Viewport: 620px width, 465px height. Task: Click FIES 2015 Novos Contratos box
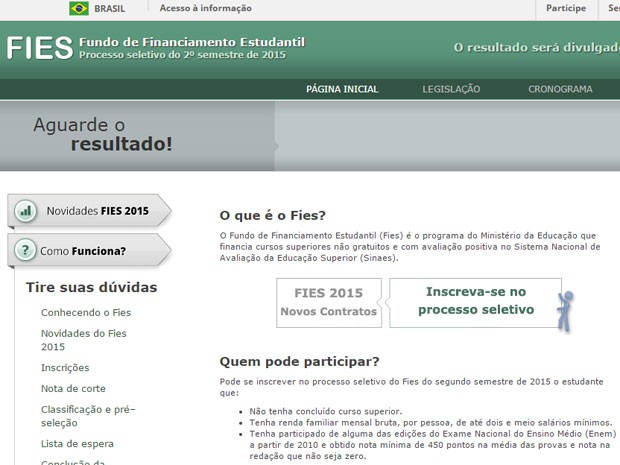pyautogui.click(x=329, y=303)
